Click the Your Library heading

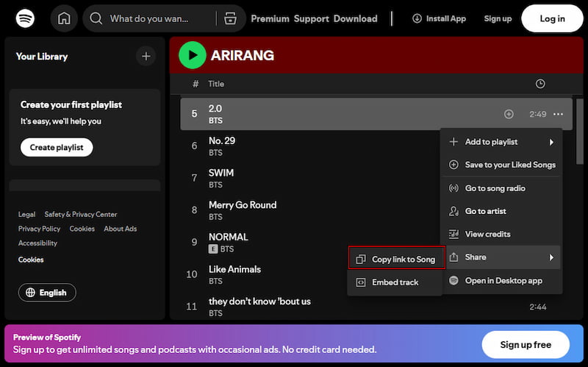tap(42, 57)
